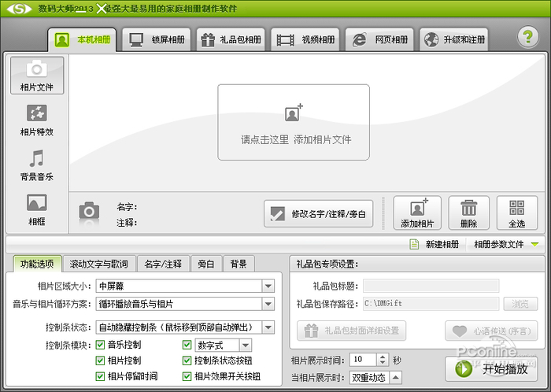This screenshot has height=392, width=551.
Task: Click the 相片展示时间 value field
Action: 363,360
